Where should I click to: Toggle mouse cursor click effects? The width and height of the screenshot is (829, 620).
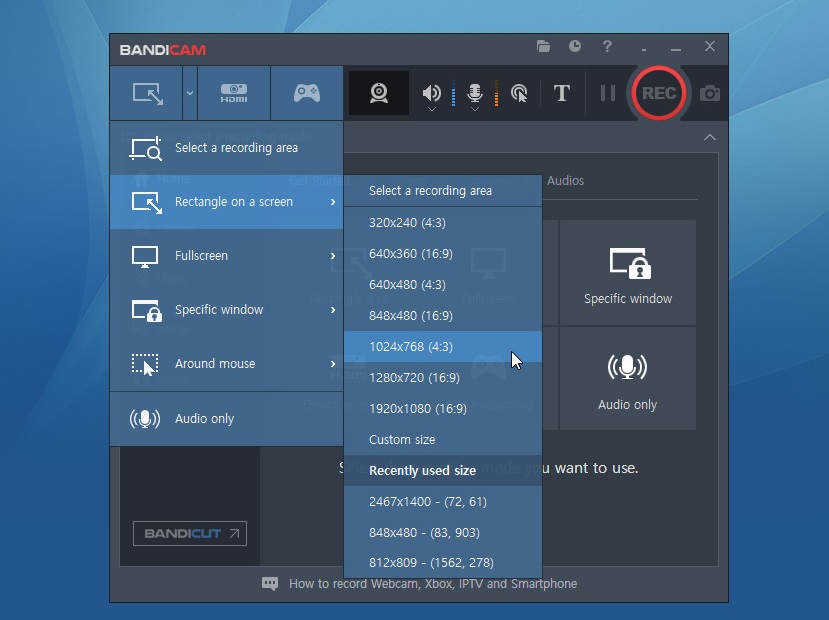[x=519, y=94]
